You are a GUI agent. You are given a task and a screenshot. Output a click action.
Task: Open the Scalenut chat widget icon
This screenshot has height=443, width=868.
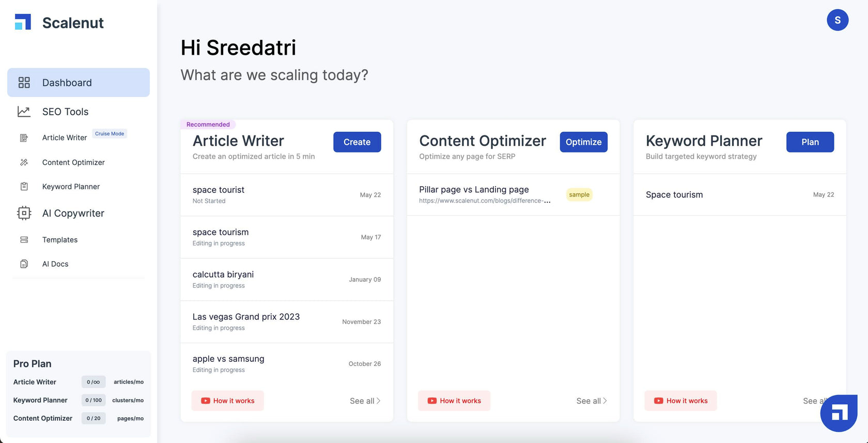point(839,413)
